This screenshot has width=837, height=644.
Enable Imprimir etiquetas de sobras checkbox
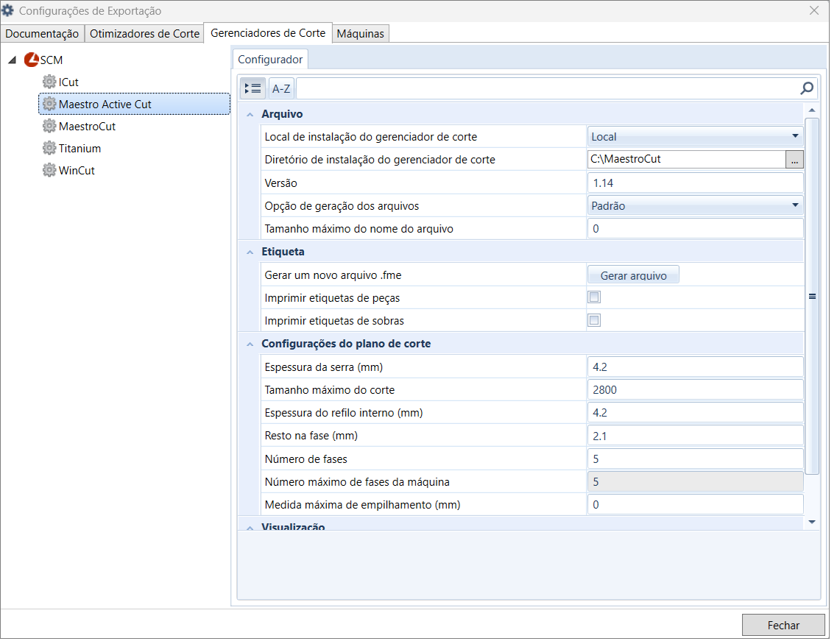594,320
